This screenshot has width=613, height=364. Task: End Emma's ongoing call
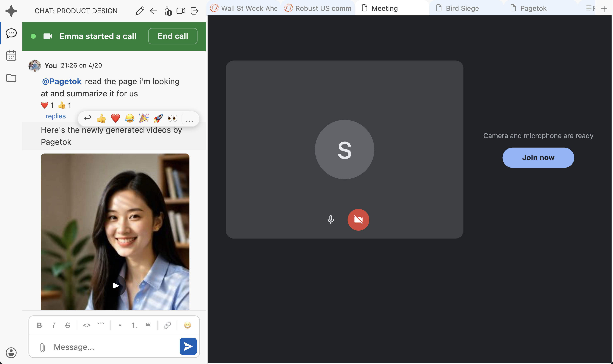[172, 36]
